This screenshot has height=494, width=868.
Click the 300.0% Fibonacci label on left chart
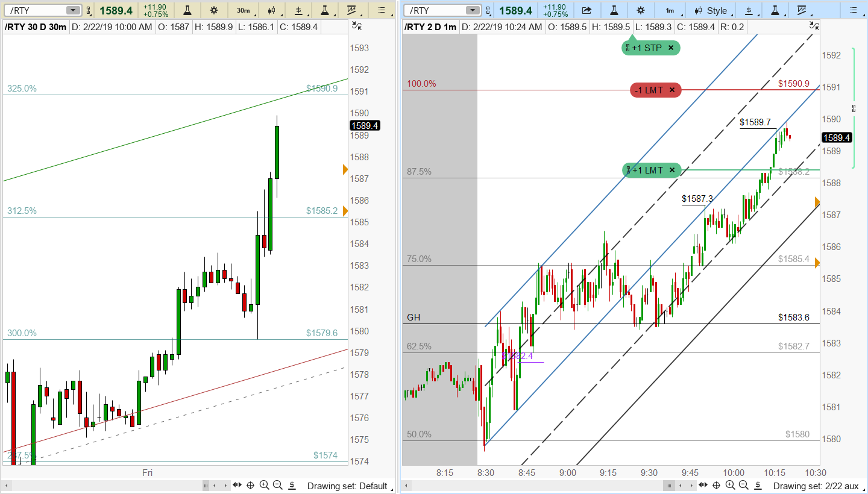pos(22,333)
